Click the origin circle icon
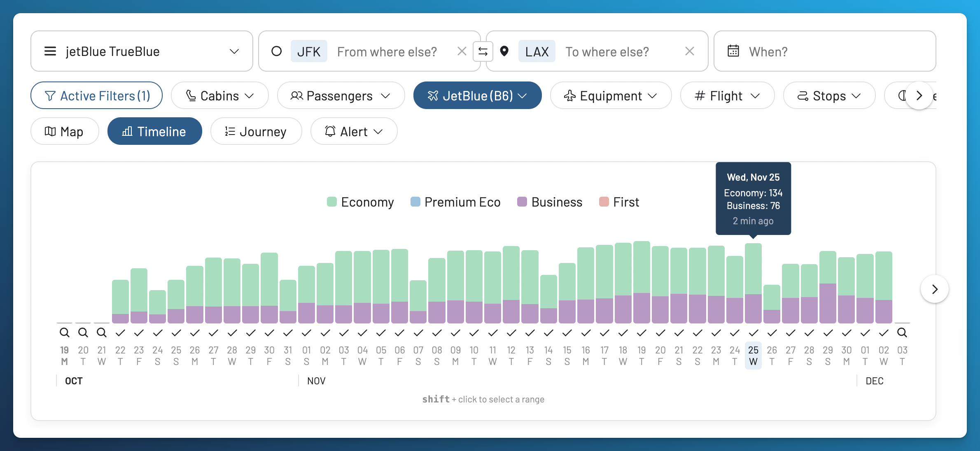 (x=276, y=51)
